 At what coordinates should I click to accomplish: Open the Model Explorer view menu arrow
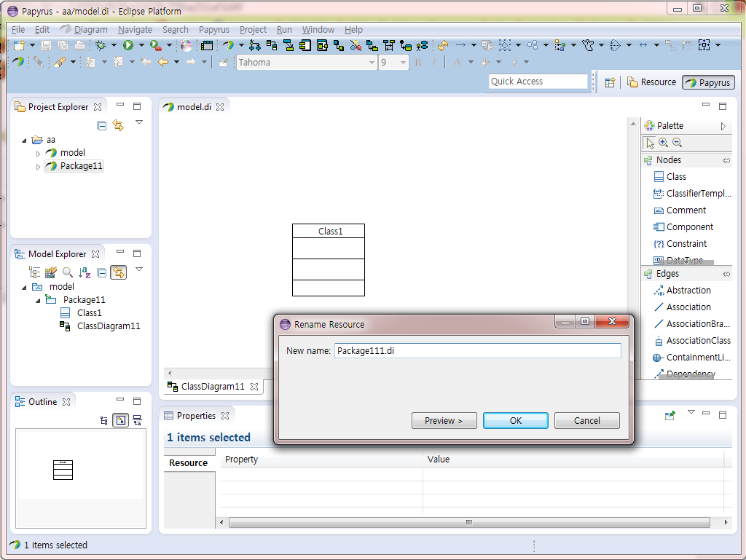pyautogui.click(x=139, y=269)
